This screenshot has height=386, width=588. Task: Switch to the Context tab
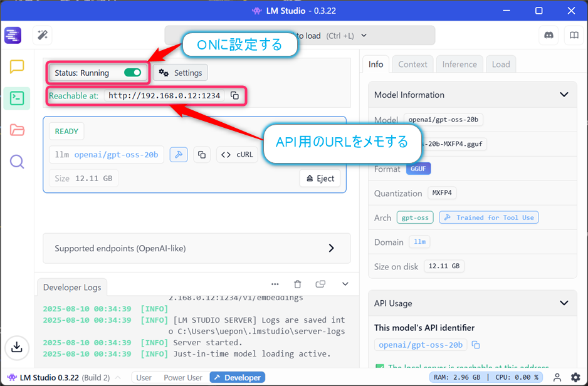click(412, 64)
